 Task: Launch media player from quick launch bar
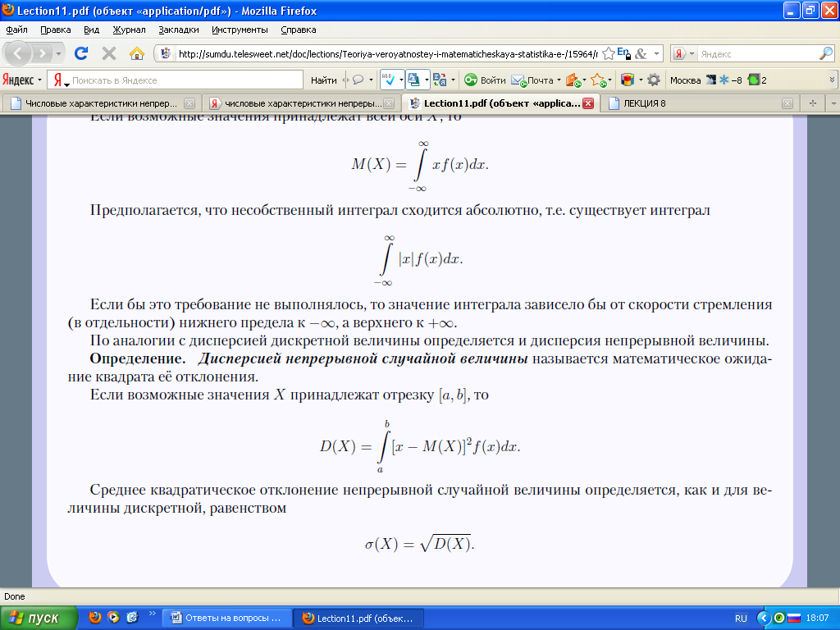[x=113, y=617]
